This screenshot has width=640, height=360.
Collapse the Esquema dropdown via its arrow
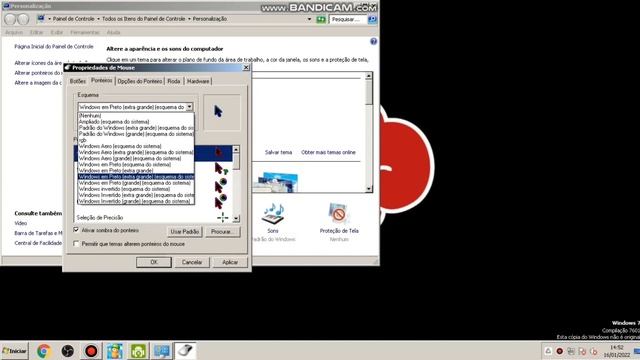189,107
